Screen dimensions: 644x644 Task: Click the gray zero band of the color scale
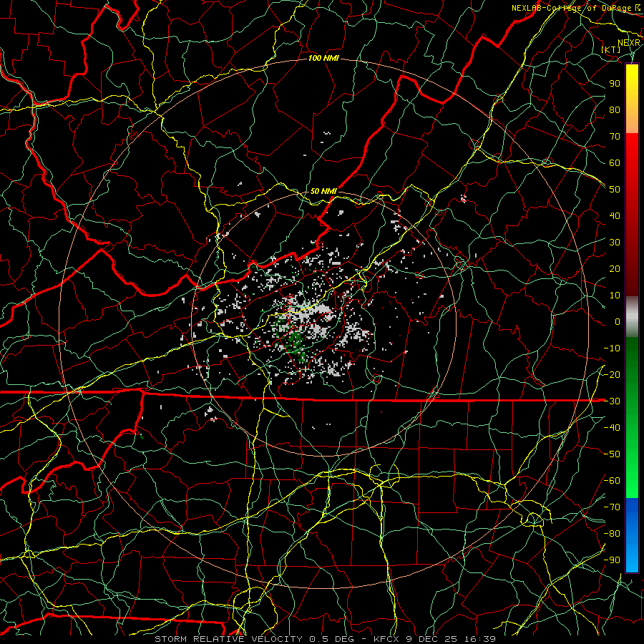pos(632,317)
